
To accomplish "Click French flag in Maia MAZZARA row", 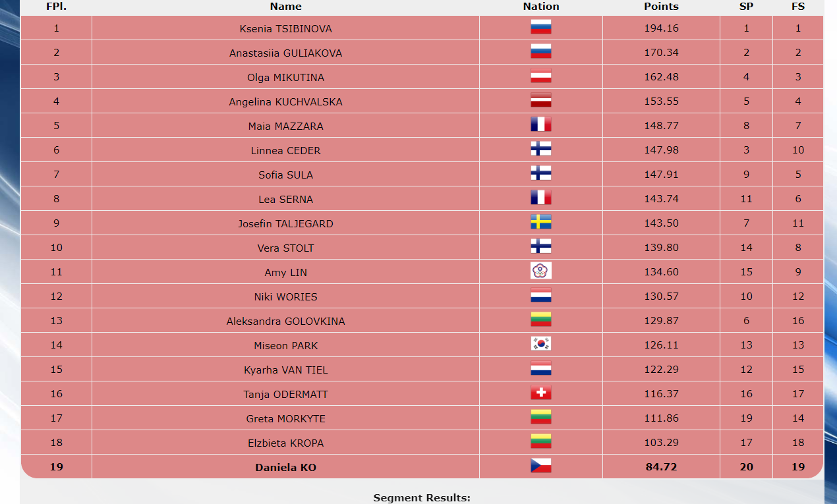I will pyautogui.click(x=541, y=125).
